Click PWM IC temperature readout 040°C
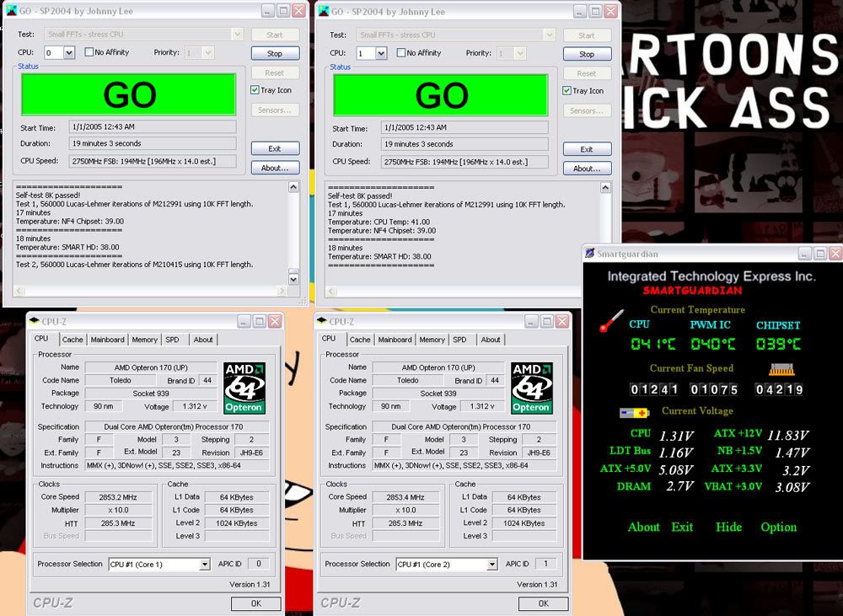Screen dimensions: 843x616 713,344
